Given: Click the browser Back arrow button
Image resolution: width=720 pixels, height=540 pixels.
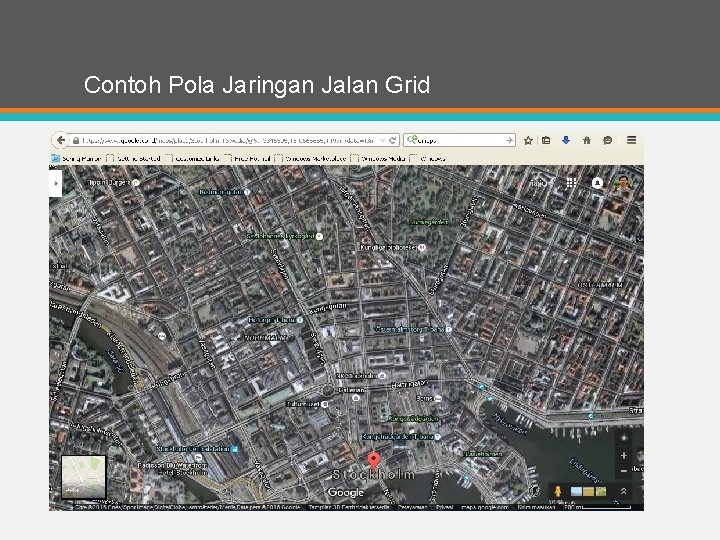Looking at the screenshot, I should [x=60, y=140].
